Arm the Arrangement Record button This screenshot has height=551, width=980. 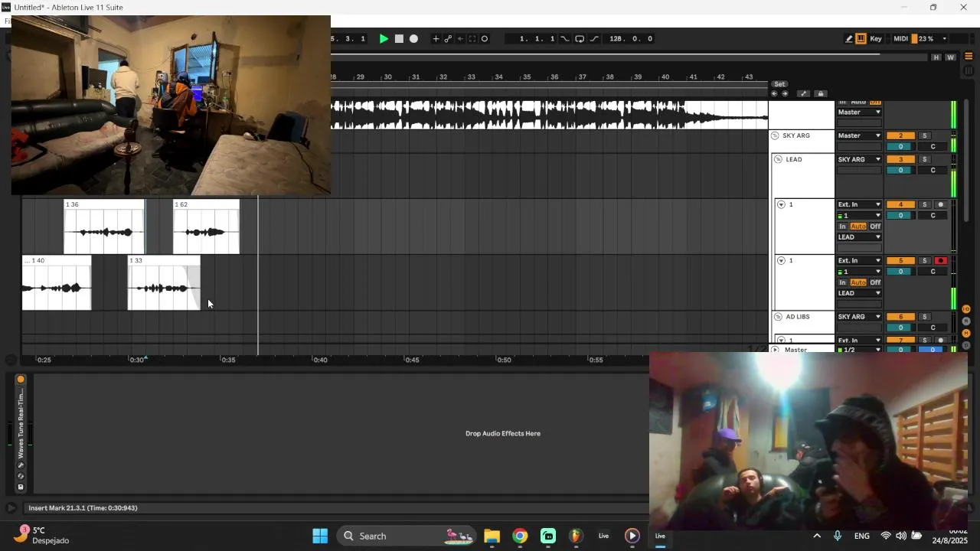click(413, 39)
